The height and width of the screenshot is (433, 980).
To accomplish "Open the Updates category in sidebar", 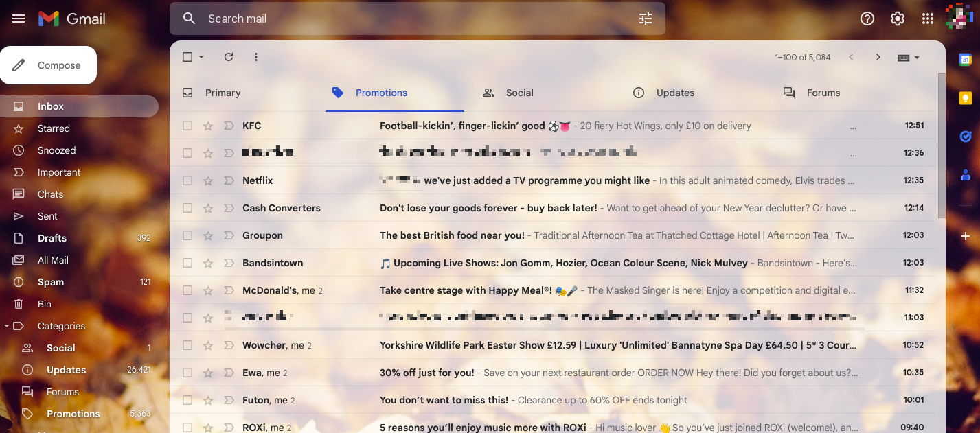I will pos(79,370).
